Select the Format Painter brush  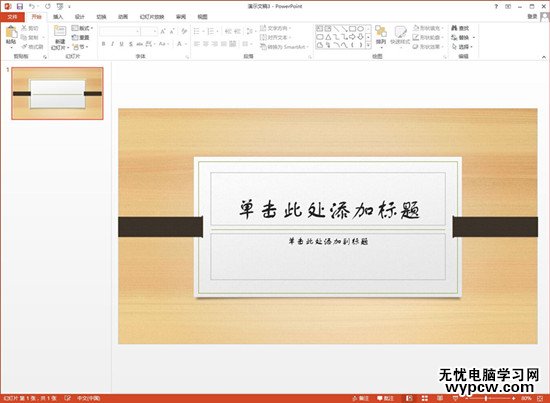(24, 47)
